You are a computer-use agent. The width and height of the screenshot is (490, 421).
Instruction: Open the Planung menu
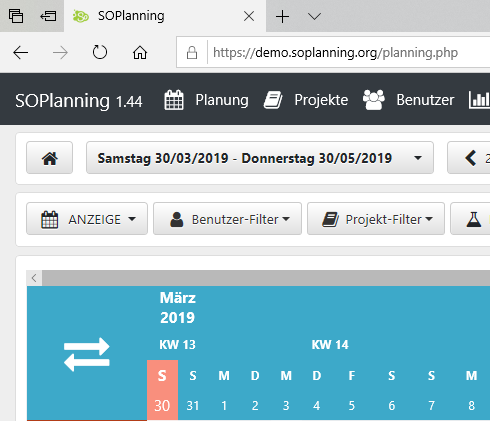[207, 100]
